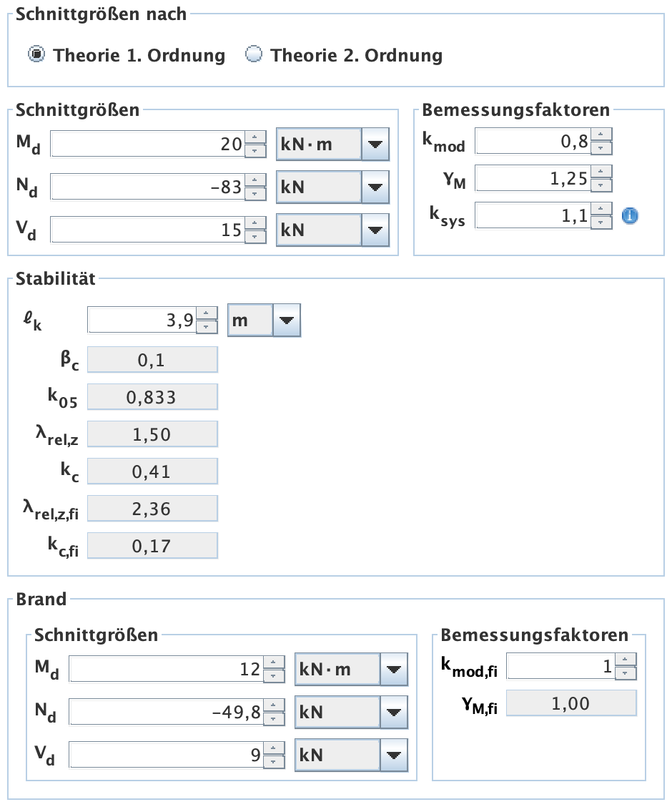Increase the ℓ_k value of 3,9
Viewport: 672px width, 807px height.
(207, 313)
